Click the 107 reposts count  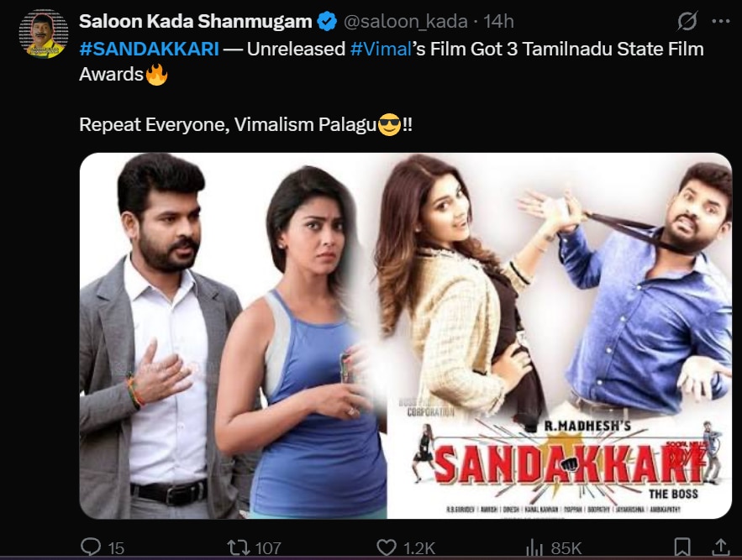point(268,548)
